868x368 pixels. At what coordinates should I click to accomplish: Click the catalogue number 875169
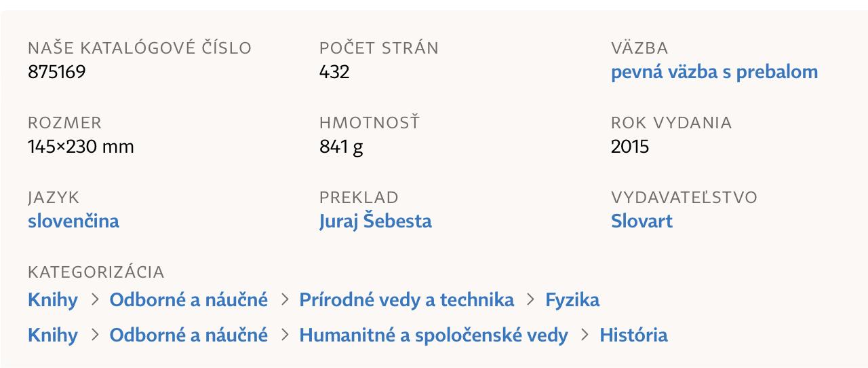(57, 72)
